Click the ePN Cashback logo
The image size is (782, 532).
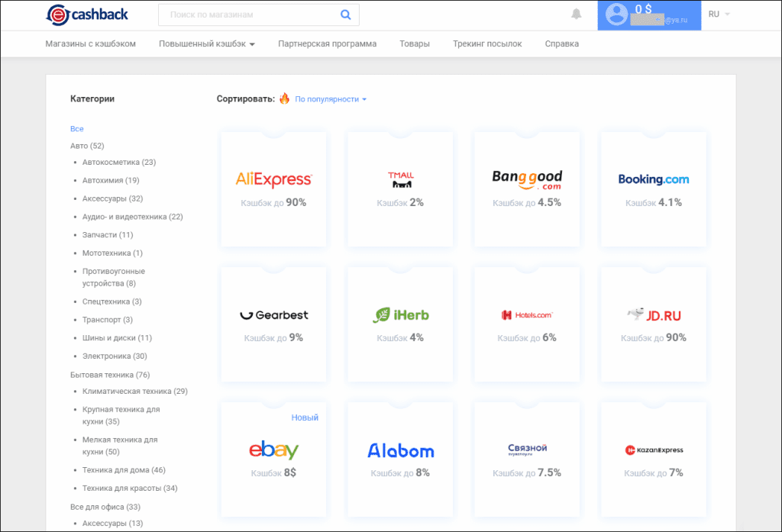point(87,15)
